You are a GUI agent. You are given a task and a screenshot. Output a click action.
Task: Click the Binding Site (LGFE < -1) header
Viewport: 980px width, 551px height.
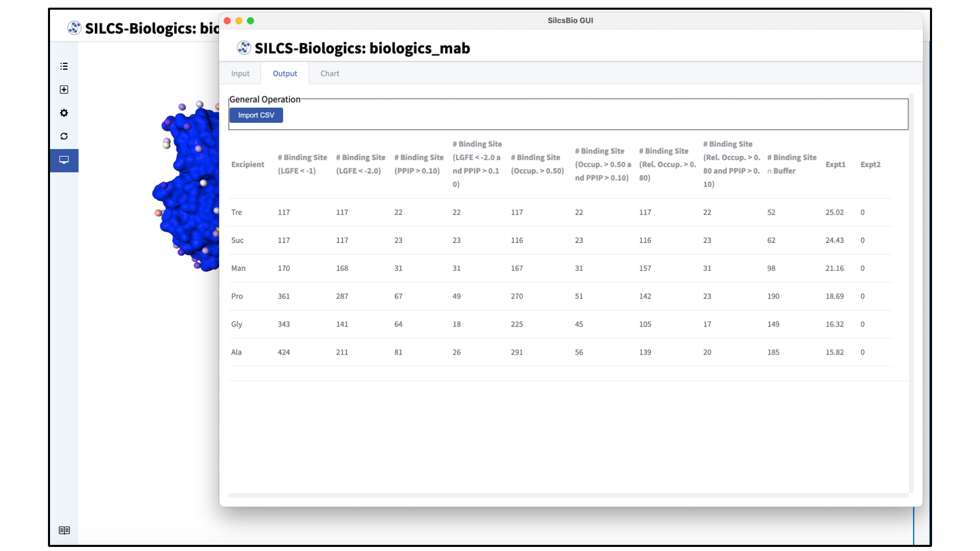[x=302, y=164]
